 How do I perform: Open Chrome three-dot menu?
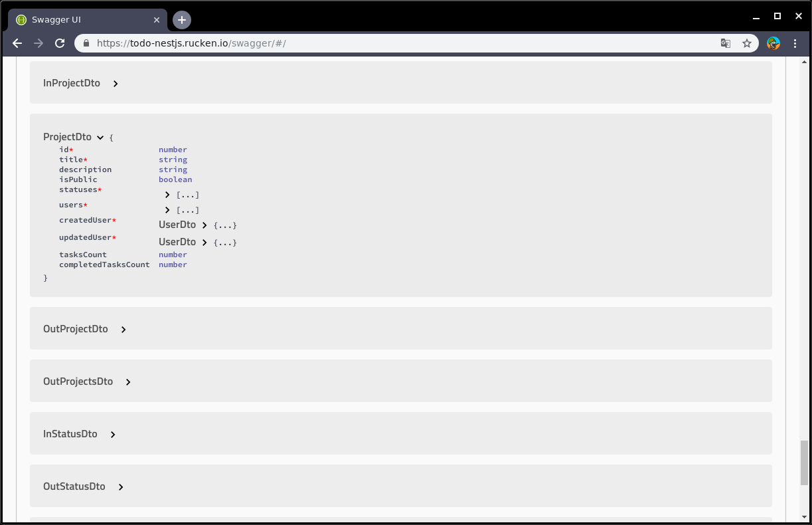pyautogui.click(x=795, y=43)
